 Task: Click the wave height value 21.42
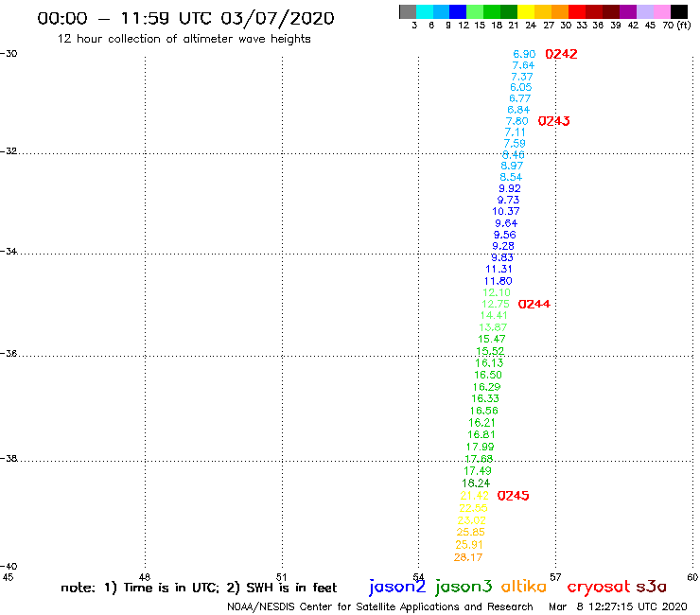click(475, 496)
